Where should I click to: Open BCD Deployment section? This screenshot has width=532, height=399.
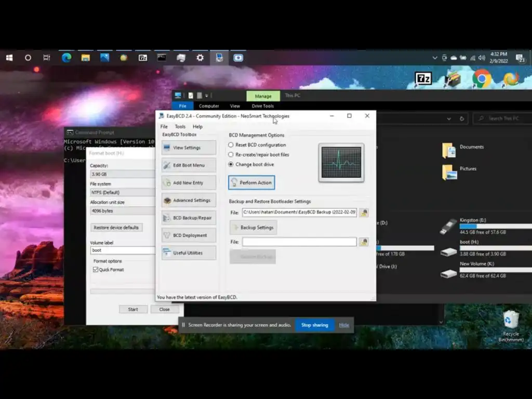[189, 235]
